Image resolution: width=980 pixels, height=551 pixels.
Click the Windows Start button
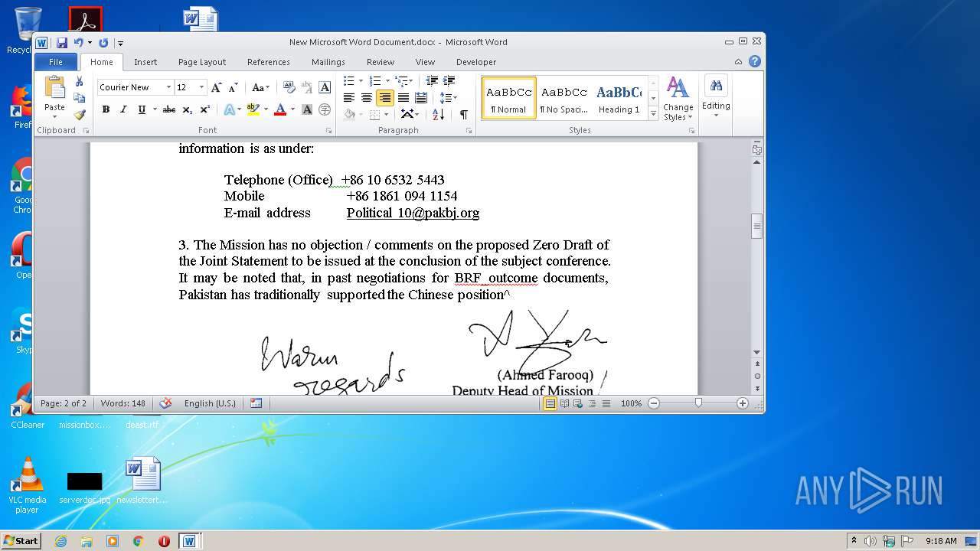pos(21,541)
